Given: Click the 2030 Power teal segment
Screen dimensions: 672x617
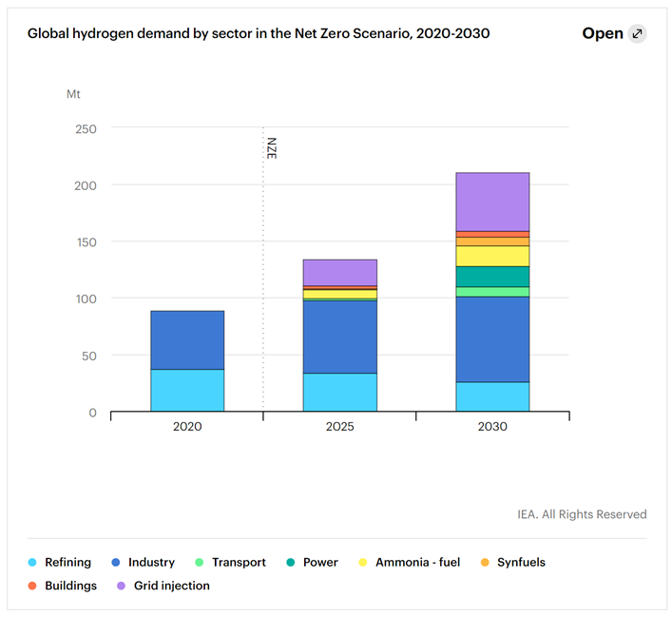Looking at the screenshot, I should pos(491,276).
